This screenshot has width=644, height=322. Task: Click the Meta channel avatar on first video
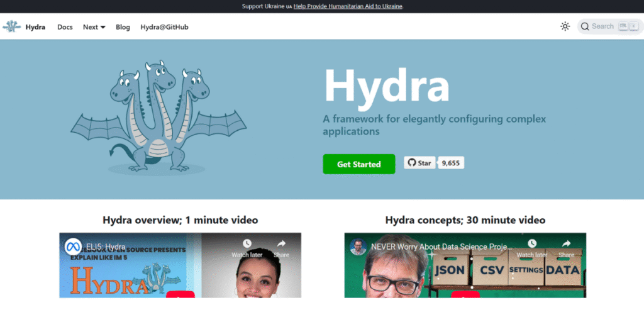point(74,247)
